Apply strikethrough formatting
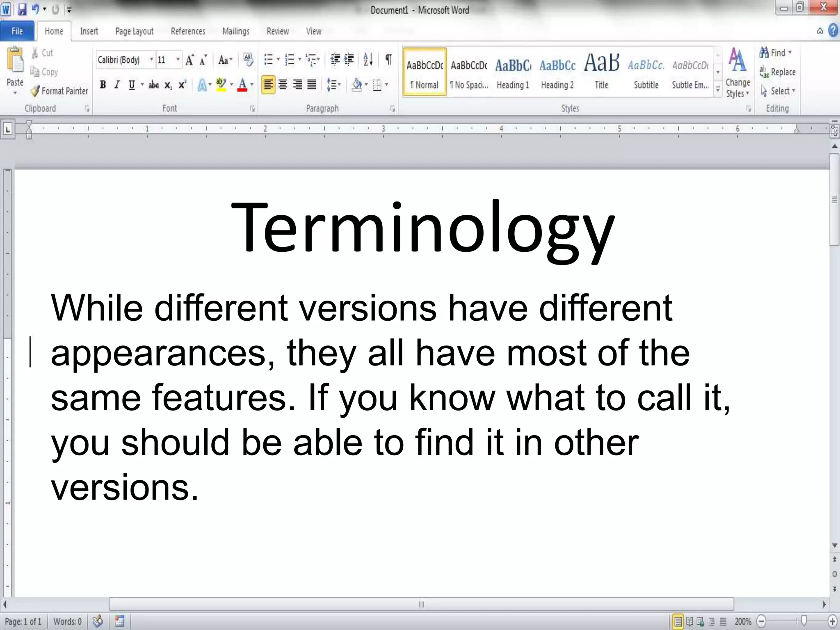Screen dimensions: 840x630 pos(153,85)
